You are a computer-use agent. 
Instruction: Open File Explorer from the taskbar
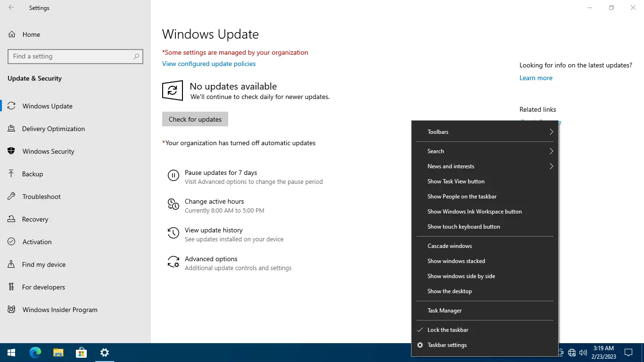pos(58,353)
